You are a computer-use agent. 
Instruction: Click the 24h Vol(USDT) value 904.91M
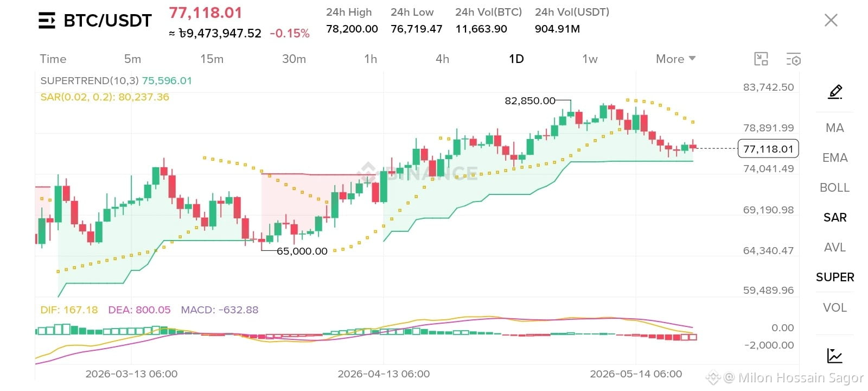click(x=557, y=29)
